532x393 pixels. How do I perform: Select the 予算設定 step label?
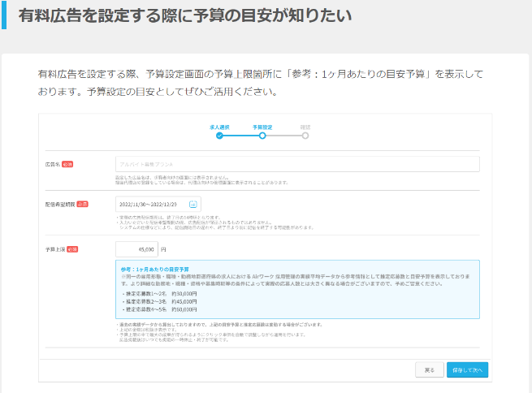click(262, 127)
